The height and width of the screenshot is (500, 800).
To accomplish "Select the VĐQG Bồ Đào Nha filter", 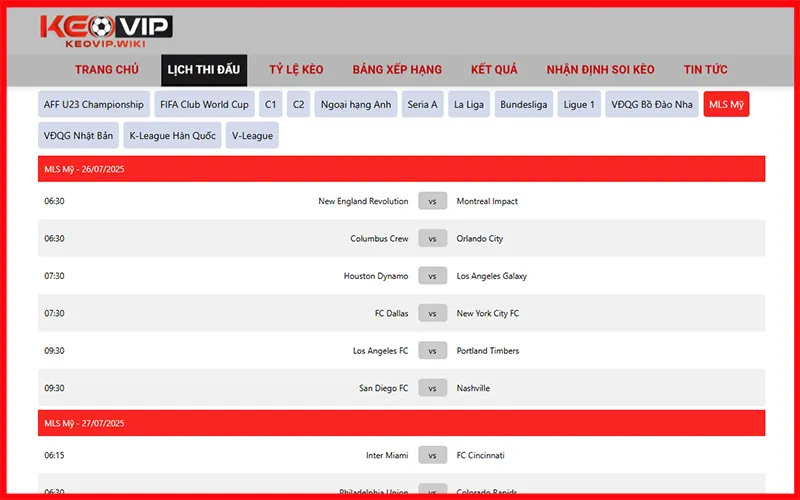I will coord(651,105).
